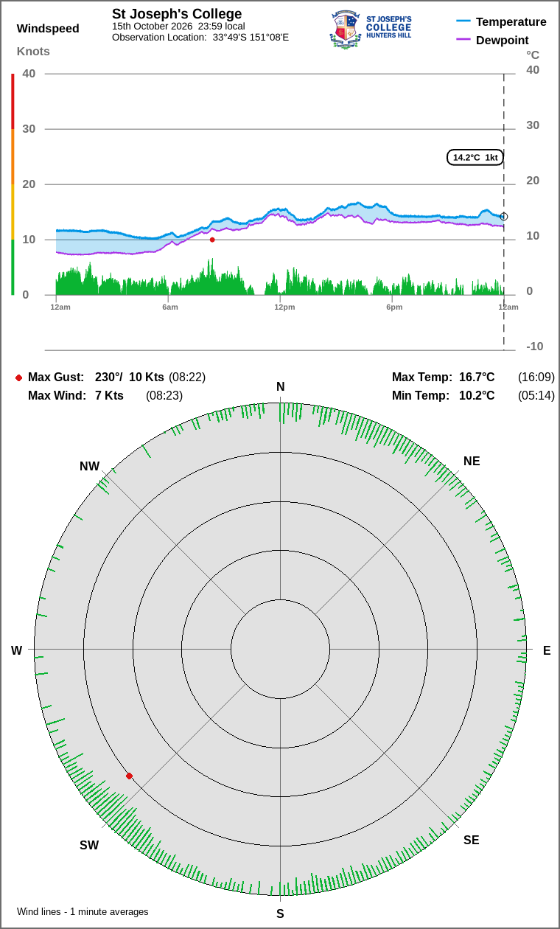Click the blue Temperature legend line
The image size is (560, 929).
pos(463,22)
